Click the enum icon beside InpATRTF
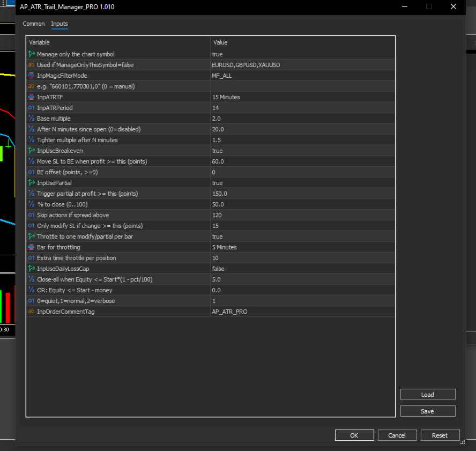The width and height of the screenshot is (476, 451). click(31, 97)
